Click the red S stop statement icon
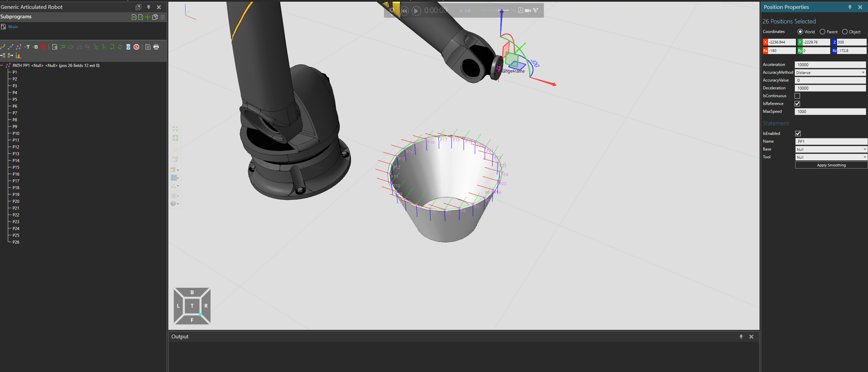Image resolution: width=868 pixels, height=372 pixels. 136,47
